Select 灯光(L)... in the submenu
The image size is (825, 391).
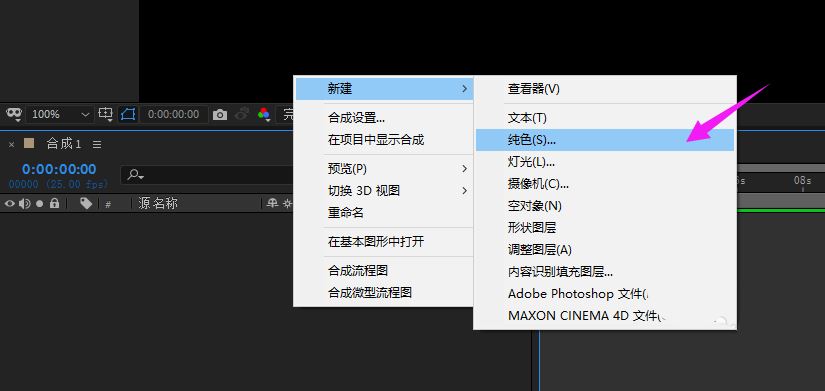tap(605, 162)
